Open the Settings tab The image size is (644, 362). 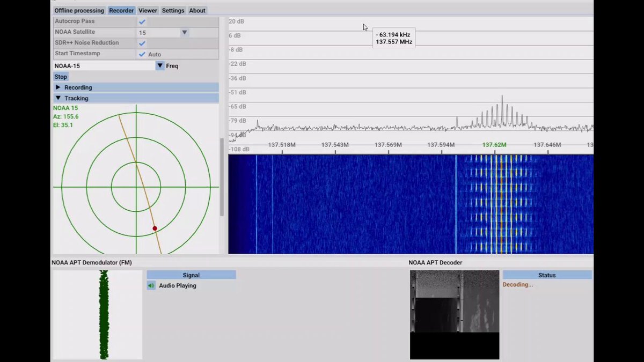(173, 10)
